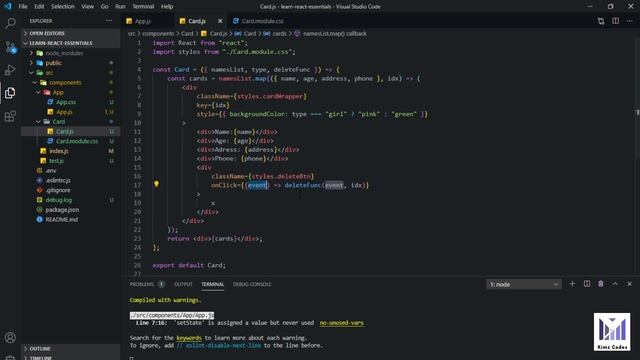Open the View menu

pos(87,7)
